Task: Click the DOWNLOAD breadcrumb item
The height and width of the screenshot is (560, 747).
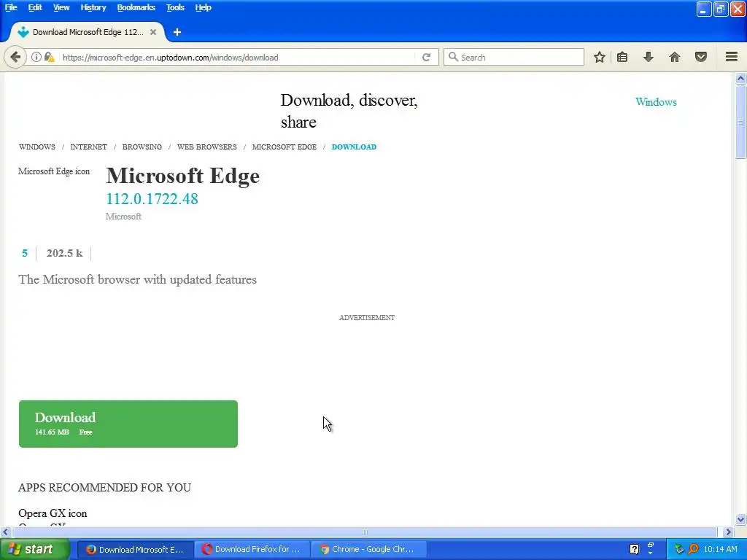Action: 354,147
